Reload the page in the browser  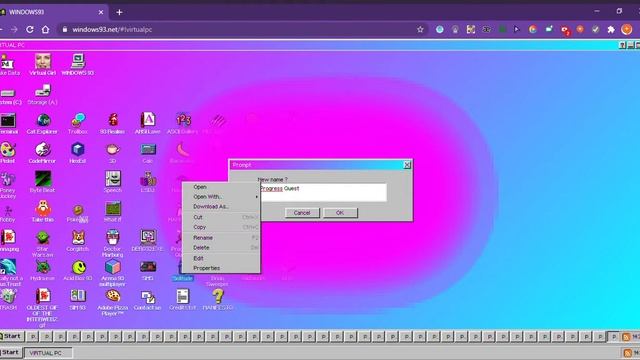[x=30, y=29]
